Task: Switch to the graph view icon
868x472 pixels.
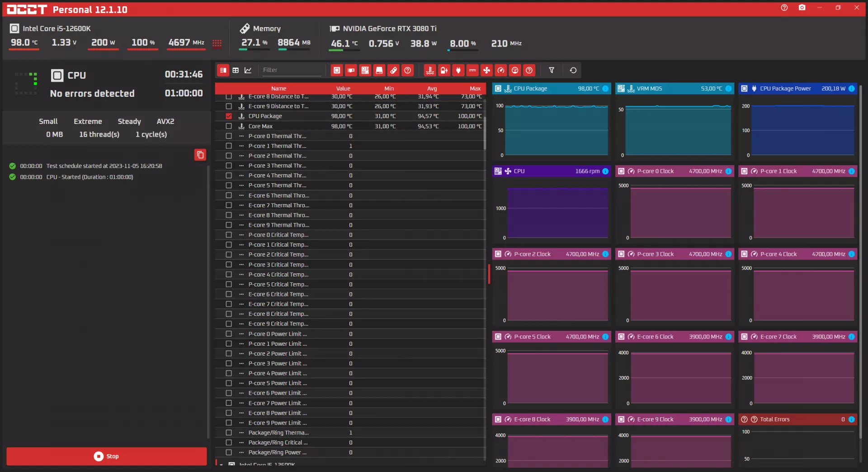Action: 248,70
